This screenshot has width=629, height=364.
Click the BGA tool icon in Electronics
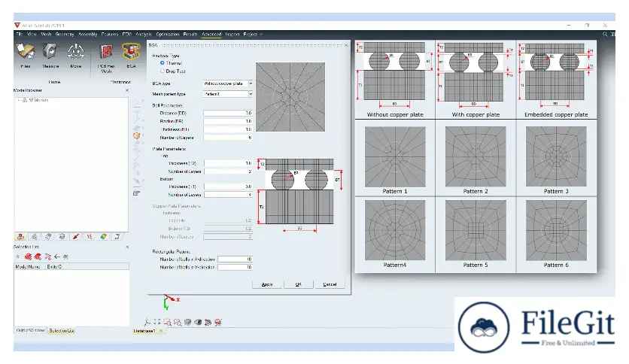(x=131, y=52)
